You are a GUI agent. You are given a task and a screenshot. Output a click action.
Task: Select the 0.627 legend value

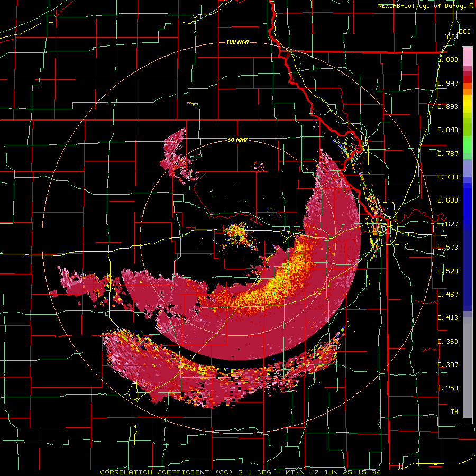pyautogui.click(x=448, y=224)
